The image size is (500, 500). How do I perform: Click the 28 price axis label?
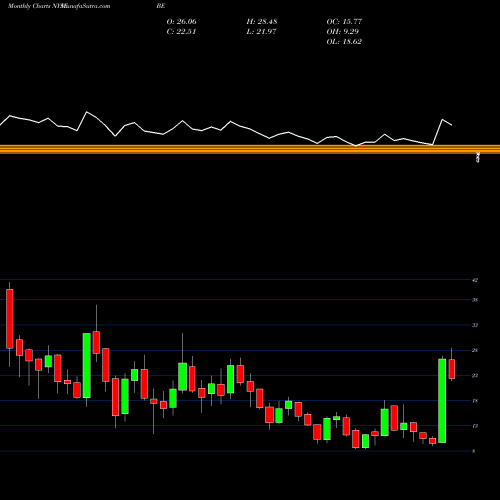(x=475, y=350)
